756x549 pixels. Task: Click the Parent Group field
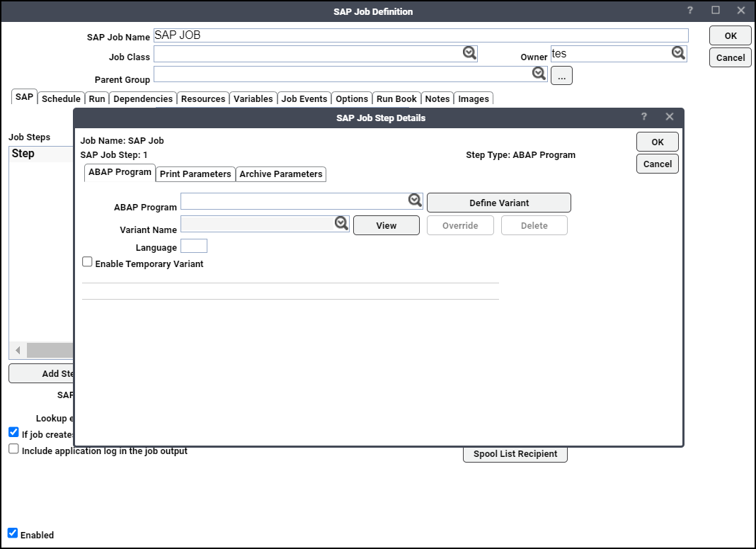click(x=350, y=74)
